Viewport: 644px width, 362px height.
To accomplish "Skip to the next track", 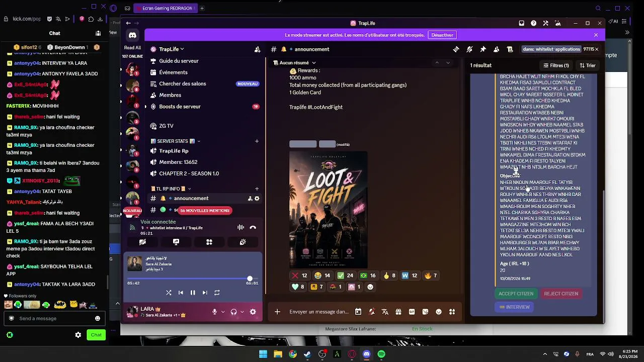I will [205, 293].
